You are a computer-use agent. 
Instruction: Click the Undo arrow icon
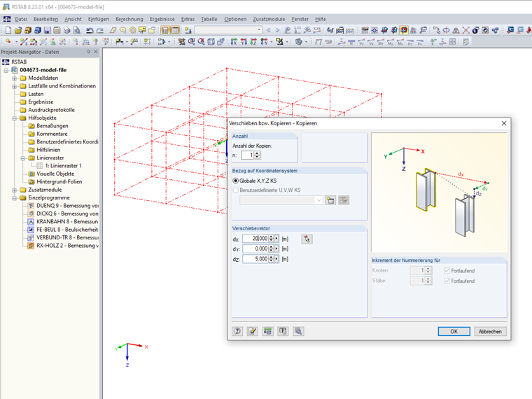point(90,30)
